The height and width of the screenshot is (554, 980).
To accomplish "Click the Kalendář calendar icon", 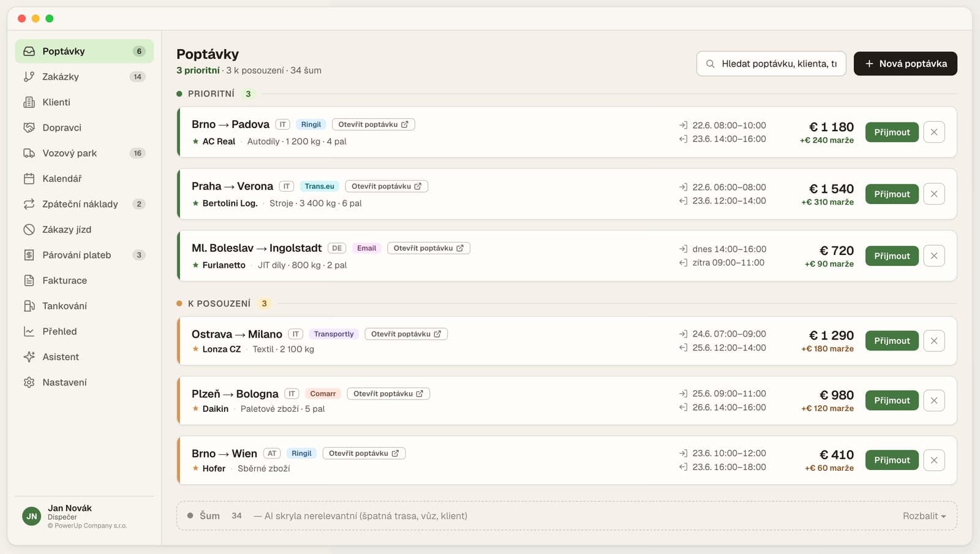I will click(29, 178).
